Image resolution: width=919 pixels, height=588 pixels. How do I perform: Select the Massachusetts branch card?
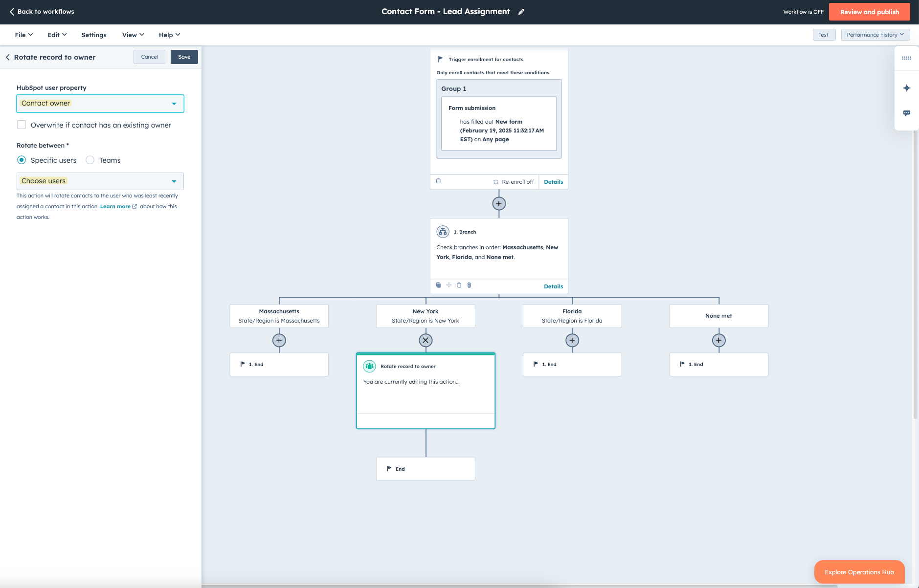click(279, 316)
